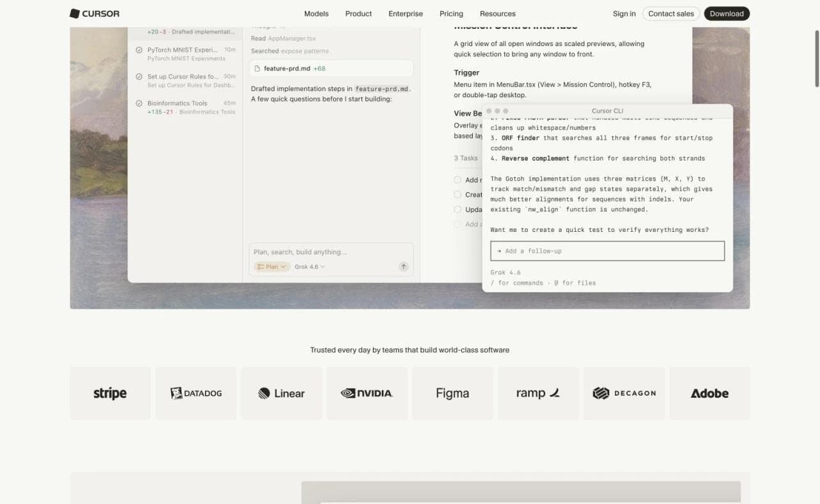Click the 'Read AppManager.tsx' line
The height and width of the screenshot is (504, 820).
pos(283,38)
